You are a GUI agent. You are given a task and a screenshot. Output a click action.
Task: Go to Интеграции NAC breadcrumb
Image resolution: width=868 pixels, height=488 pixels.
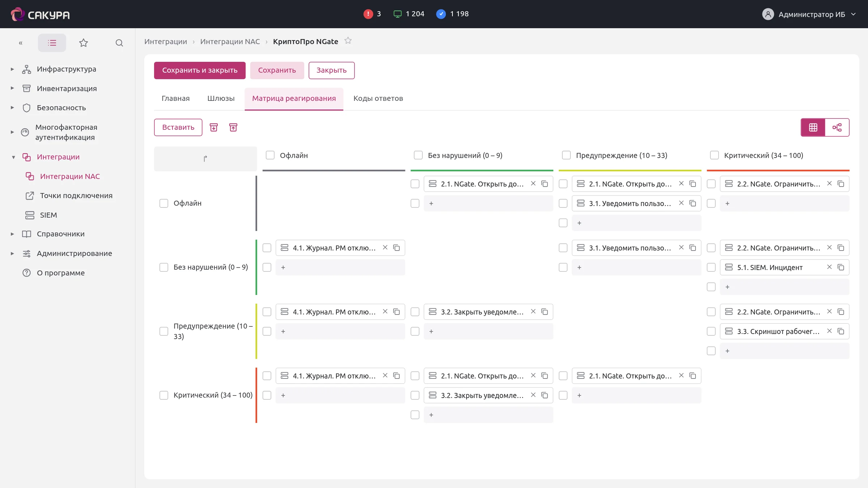click(x=230, y=42)
